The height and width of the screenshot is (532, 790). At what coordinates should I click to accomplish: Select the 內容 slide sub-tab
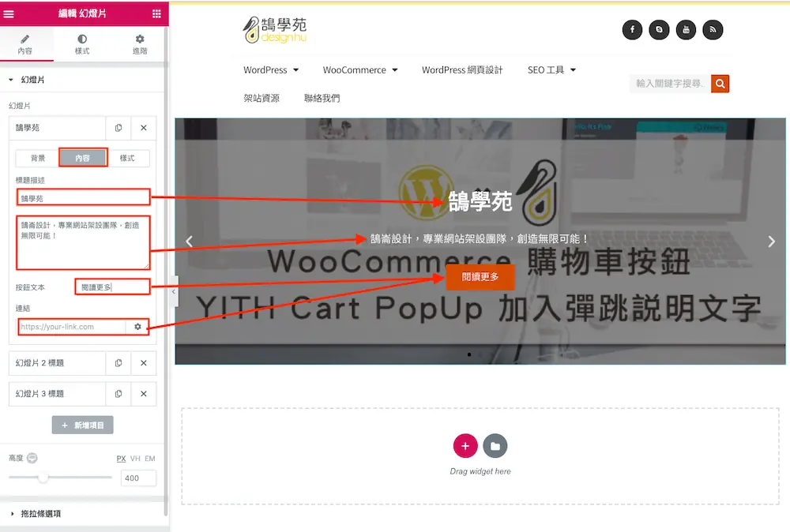click(83, 158)
